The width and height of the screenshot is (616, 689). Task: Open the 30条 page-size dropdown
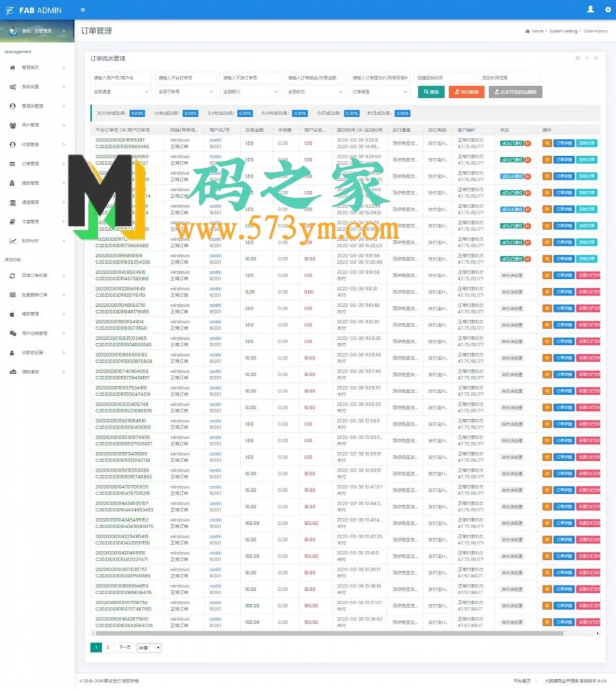coord(149,648)
